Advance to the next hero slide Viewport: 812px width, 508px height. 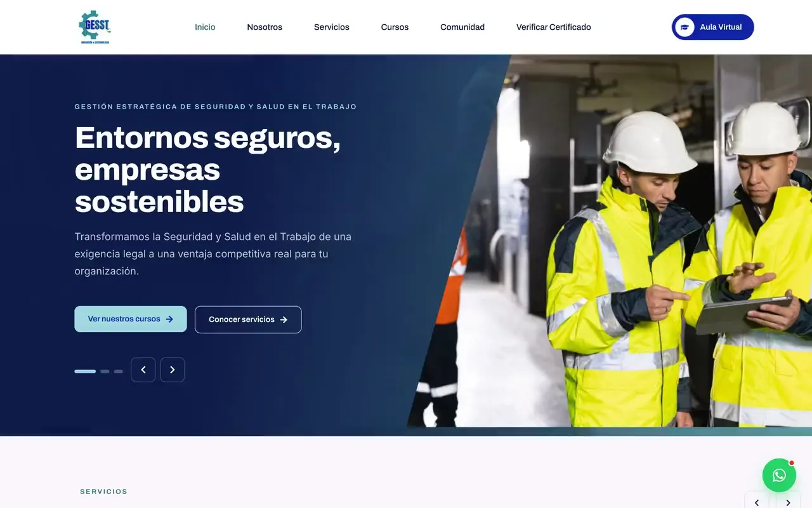[x=173, y=370]
